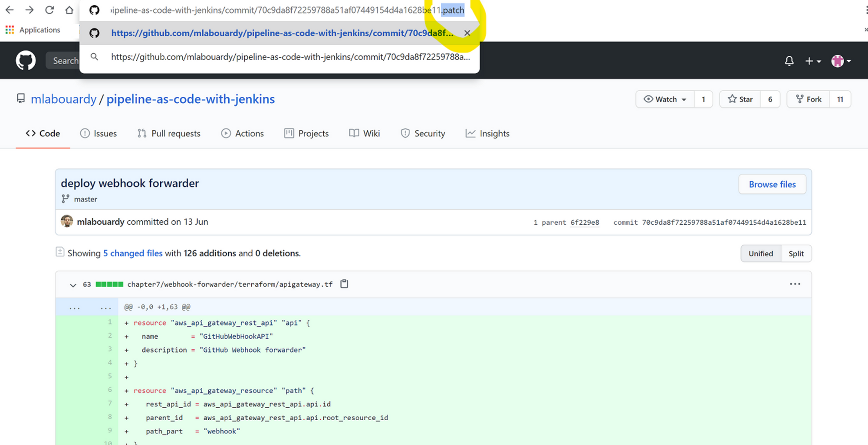Open the Security tab

pos(423,134)
